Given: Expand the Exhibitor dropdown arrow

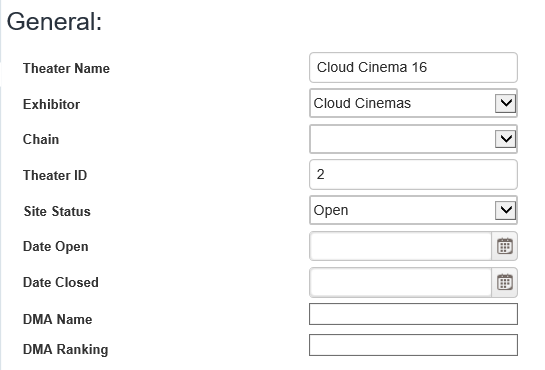Looking at the screenshot, I should tap(505, 103).
